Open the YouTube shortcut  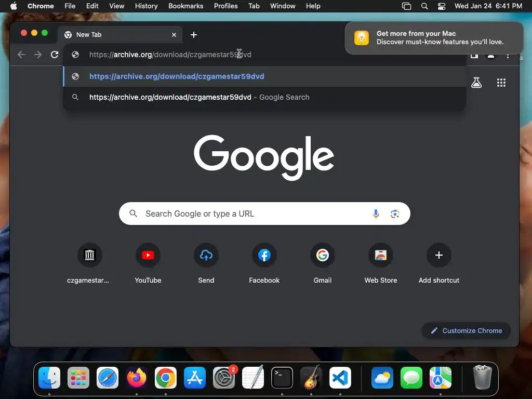[148, 264]
